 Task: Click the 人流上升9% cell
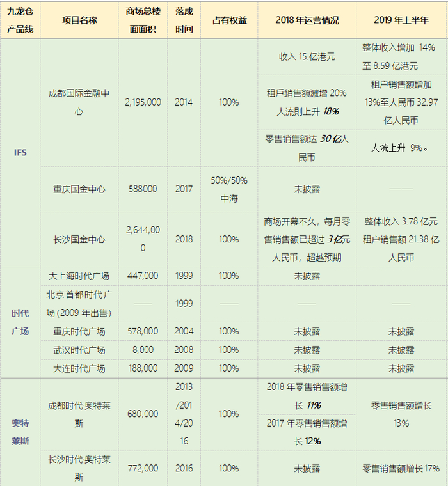(x=401, y=148)
